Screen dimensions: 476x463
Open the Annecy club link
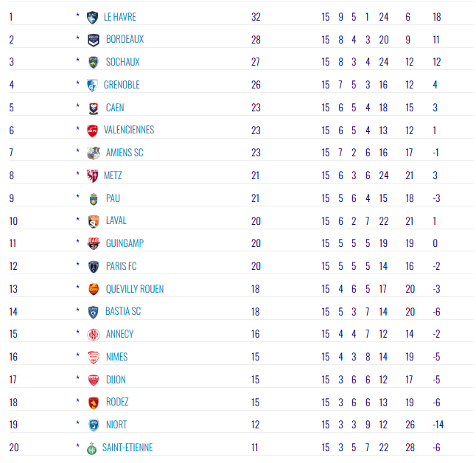[119, 334]
